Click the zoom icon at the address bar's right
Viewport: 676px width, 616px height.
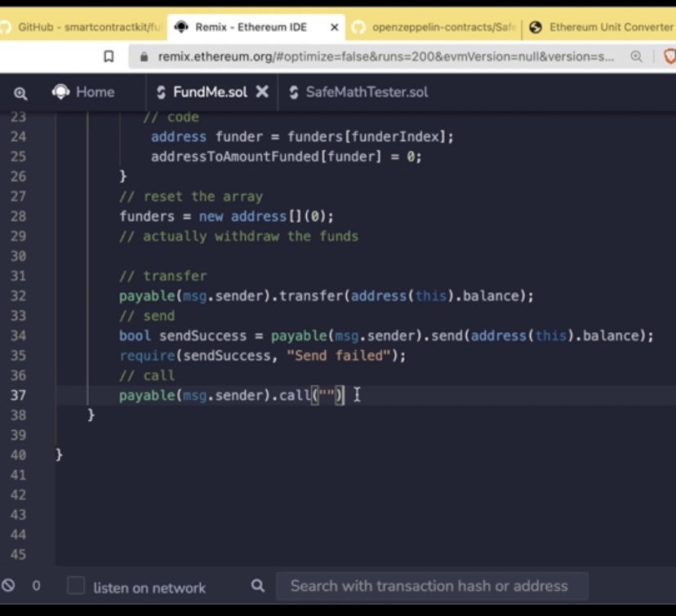click(636, 57)
